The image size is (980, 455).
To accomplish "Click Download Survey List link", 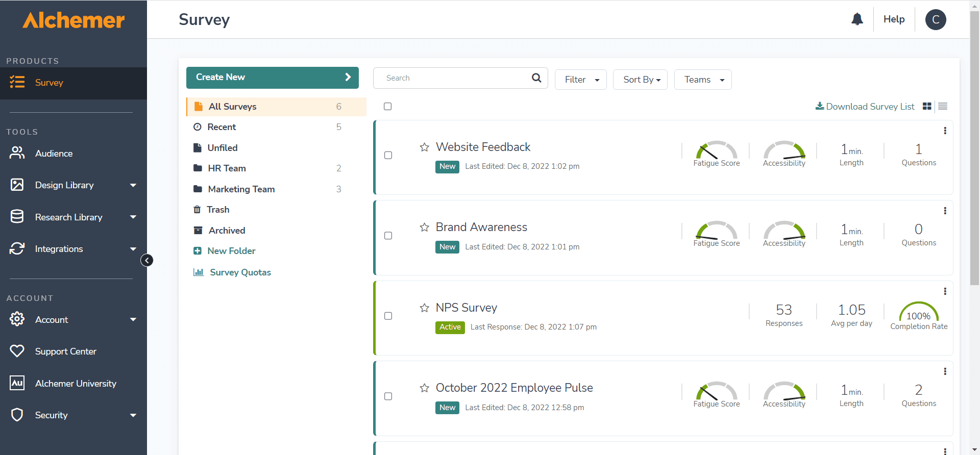I will pos(865,107).
